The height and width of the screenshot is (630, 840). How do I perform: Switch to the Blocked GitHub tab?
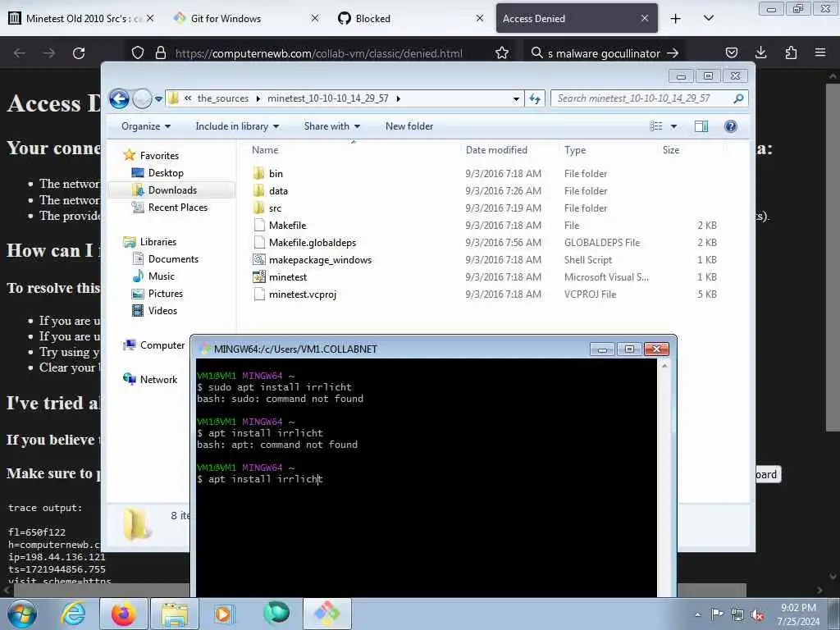[410, 18]
